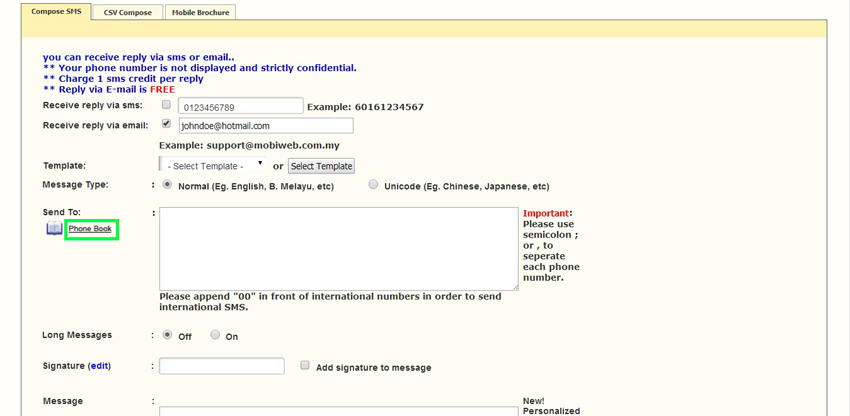This screenshot has width=850, height=416.
Task: Click the 'Example: 60161234567' text
Action: tap(365, 107)
